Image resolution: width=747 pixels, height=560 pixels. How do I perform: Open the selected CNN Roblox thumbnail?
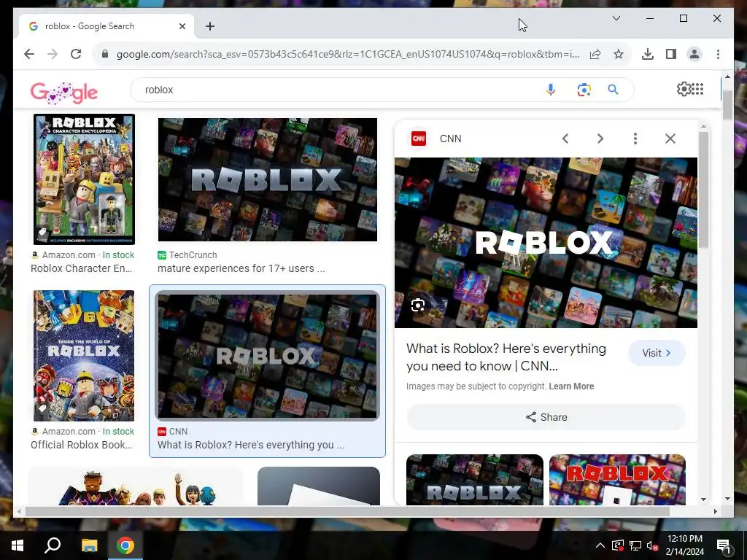click(x=267, y=356)
